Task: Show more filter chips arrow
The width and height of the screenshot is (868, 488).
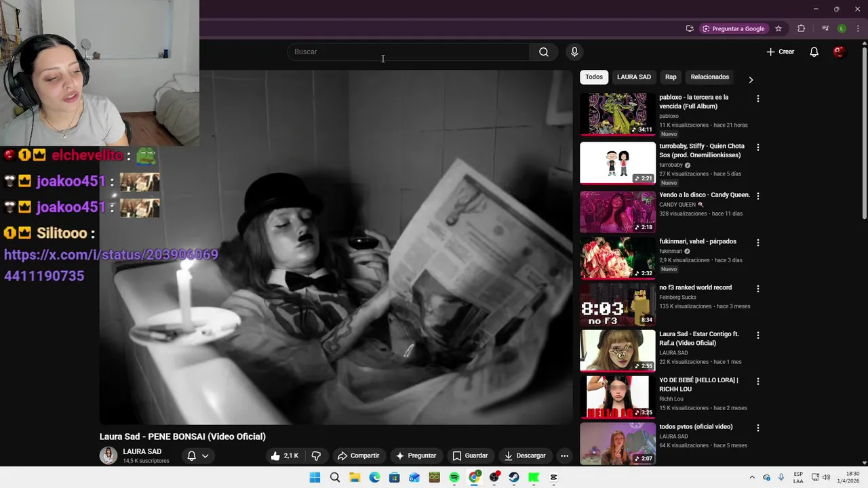Action: pyautogui.click(x=751, y=80)
